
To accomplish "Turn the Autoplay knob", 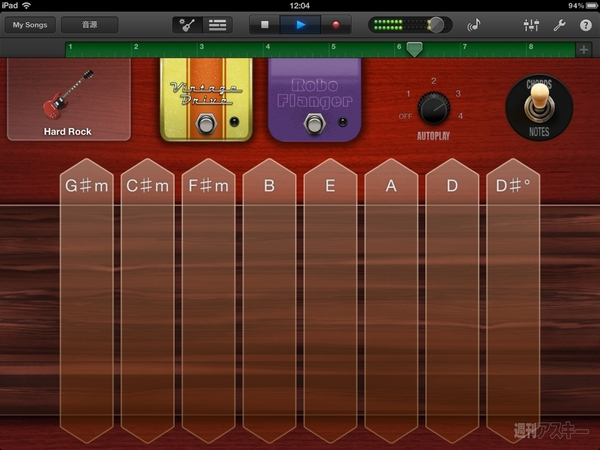I will tap(434, 108).
